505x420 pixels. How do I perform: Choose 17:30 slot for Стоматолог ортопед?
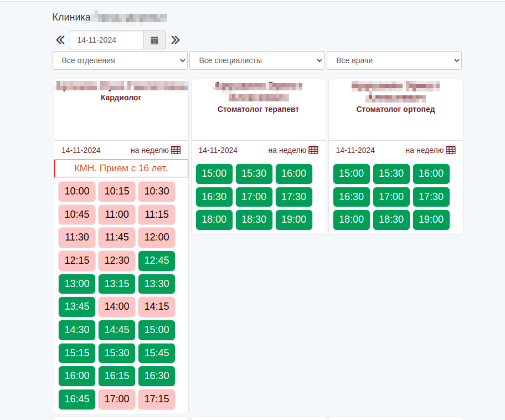pos(431,197)
